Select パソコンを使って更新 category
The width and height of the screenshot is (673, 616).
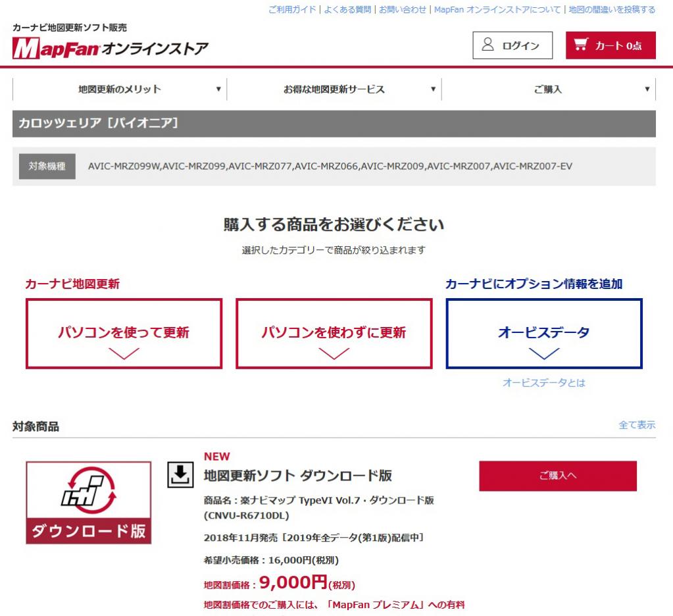tap(124, 334)
